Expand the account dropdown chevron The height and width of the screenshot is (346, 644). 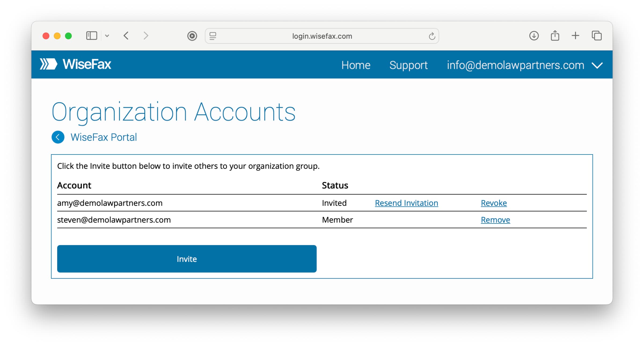(597, 65)
